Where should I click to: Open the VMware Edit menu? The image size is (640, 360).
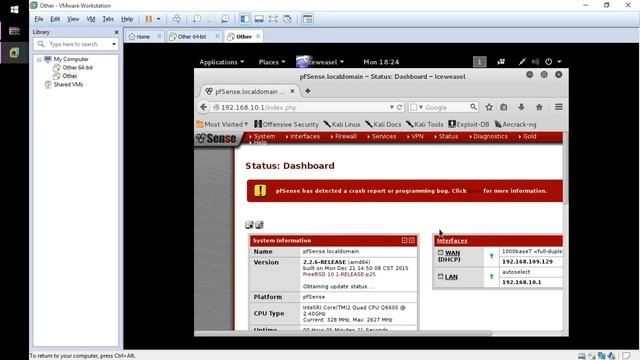(x=55, y=19)
